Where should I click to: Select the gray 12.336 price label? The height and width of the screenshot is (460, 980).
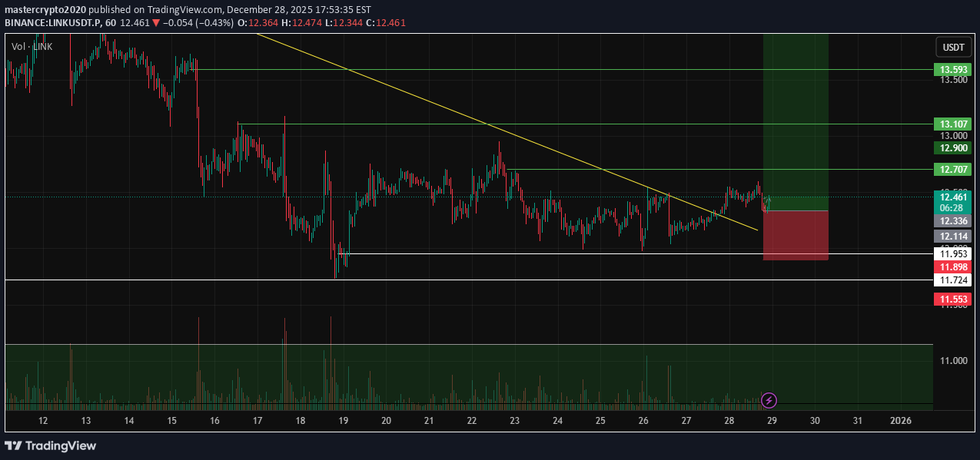[x=952, y=221]
